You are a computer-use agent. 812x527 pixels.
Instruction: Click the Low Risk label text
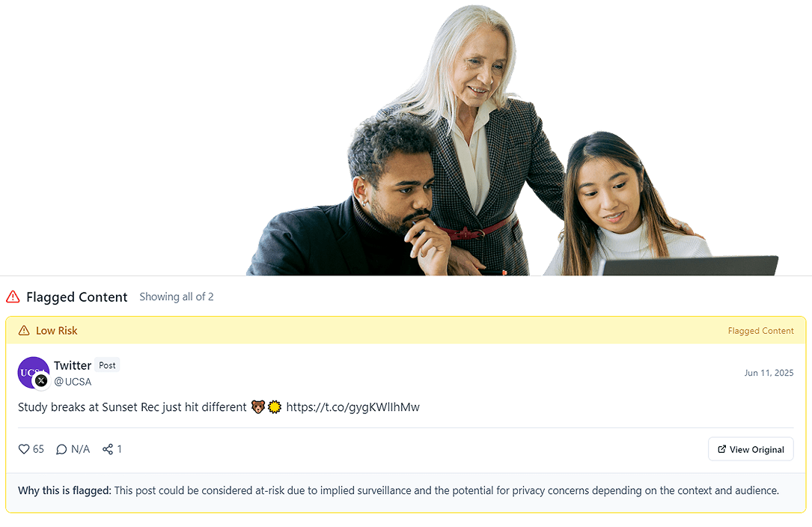pos(56,331)
